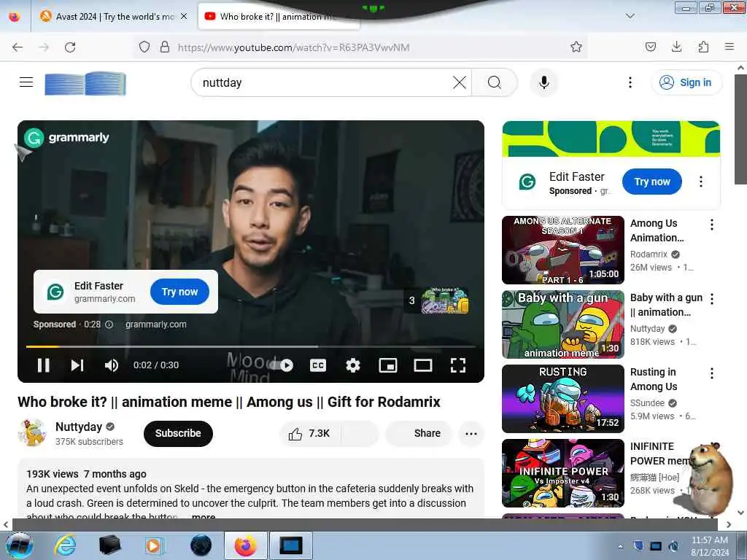
Task: Open Nuttyday channel name link
Action: [x=79, y=427]
